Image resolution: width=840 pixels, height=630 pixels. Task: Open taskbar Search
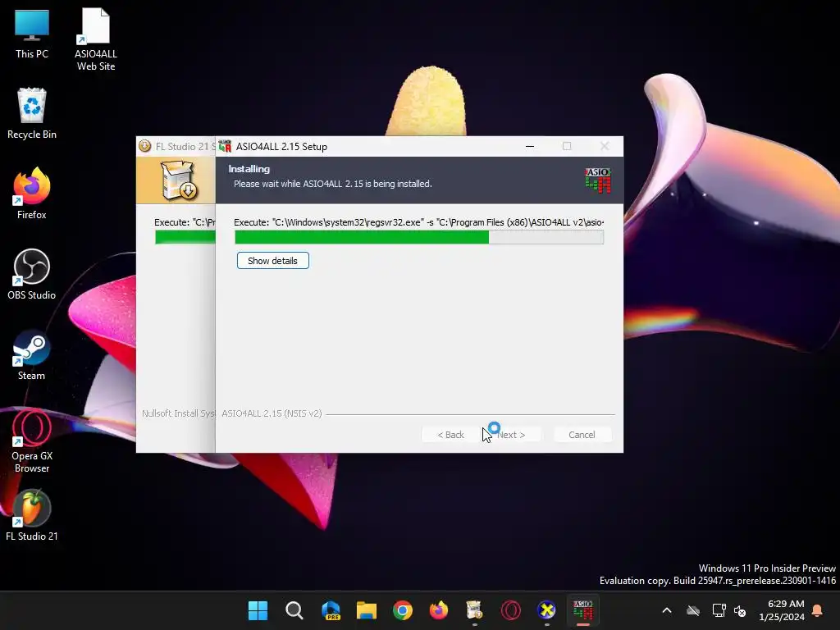(x=294, y=610)
